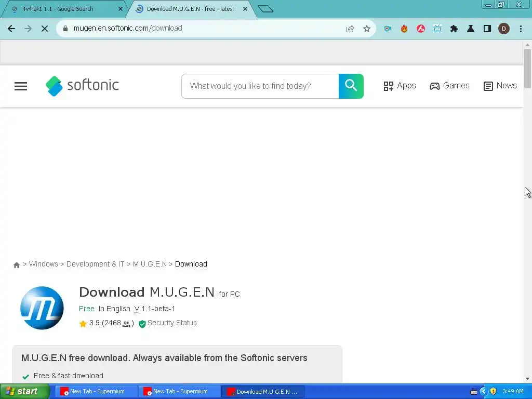Click the 3:49 AM clock
Screen dimensions: 532x399
(513, 392)
